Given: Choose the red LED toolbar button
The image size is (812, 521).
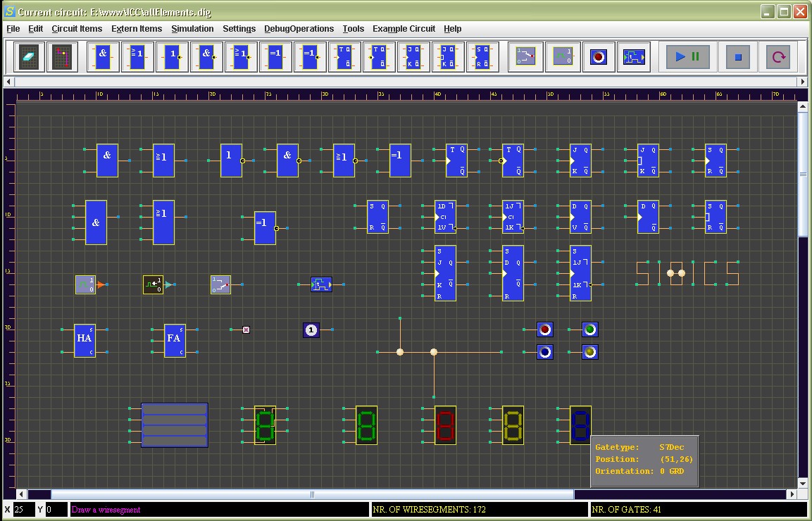Looking at the screenshot, I should (599, 57).
